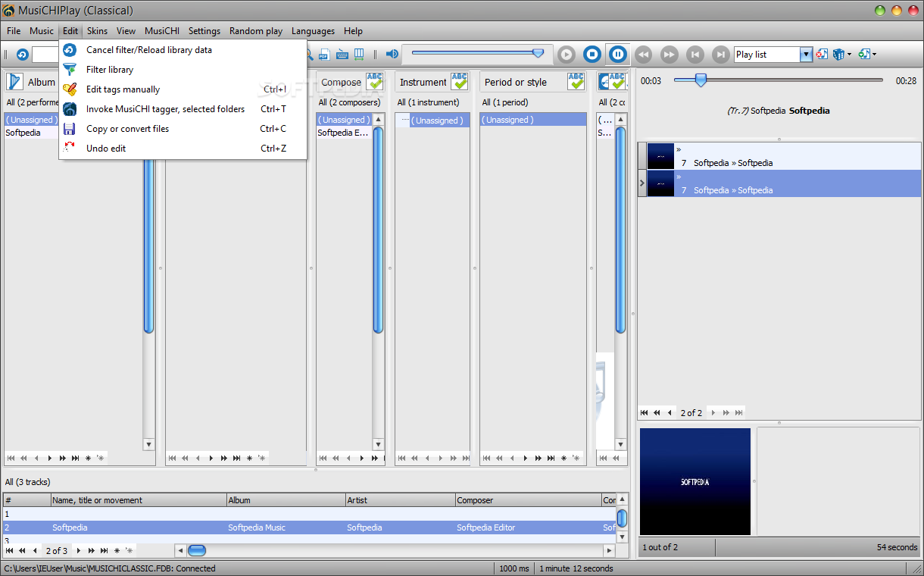Click the MusiCHI tagger clef icon
Image resolution: width=924 pixels, height=576 pixels.
tap(70, 109)
